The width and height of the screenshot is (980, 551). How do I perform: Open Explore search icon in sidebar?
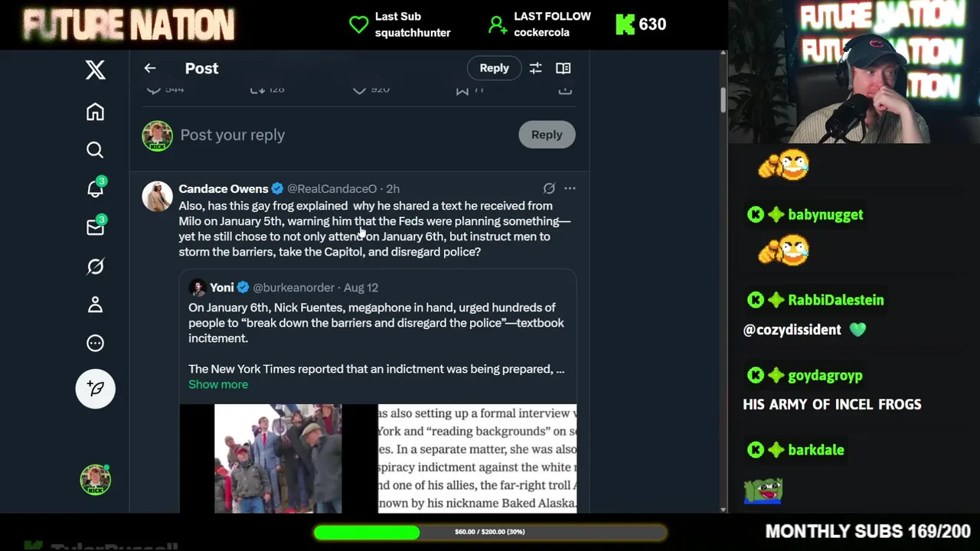click(95, 150)
